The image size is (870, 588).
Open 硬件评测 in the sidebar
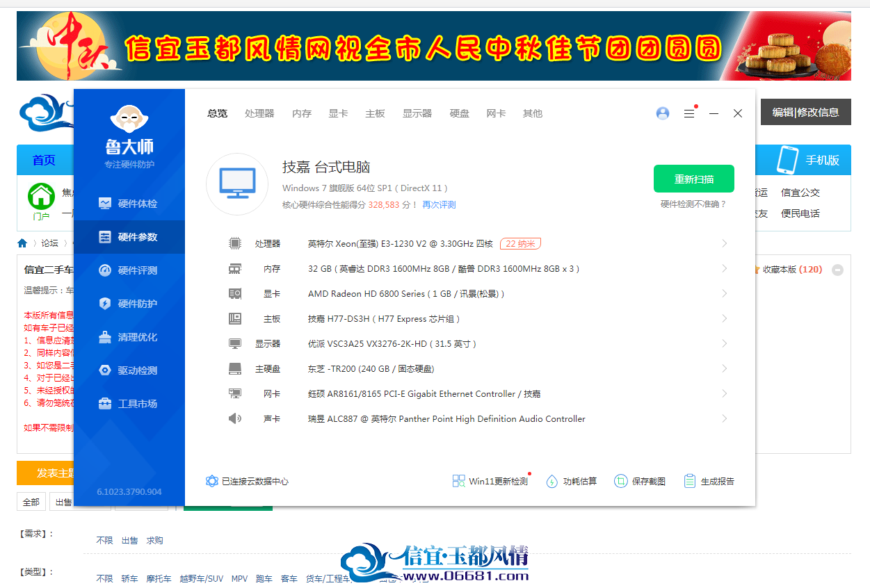pyautogui.click(x=129, y=270)
